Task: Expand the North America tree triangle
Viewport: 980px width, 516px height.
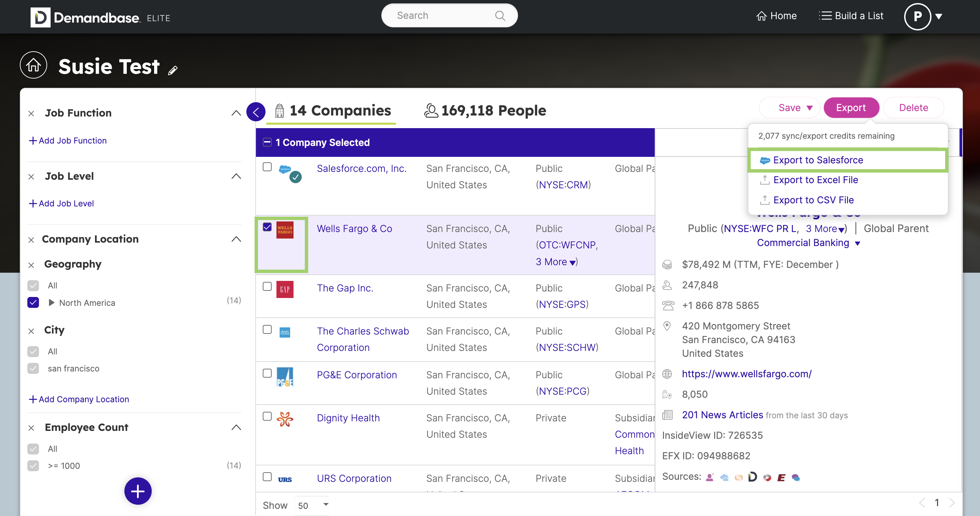Action: (x=51, y=302)
